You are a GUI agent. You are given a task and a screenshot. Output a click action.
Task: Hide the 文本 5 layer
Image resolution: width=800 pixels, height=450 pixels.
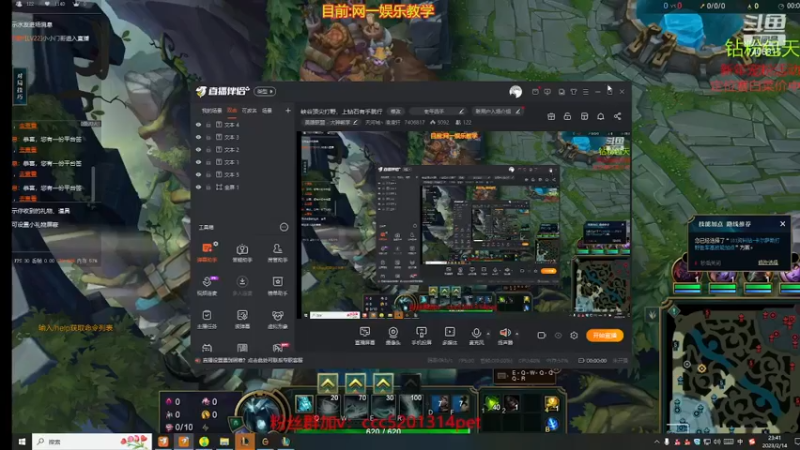198,174
